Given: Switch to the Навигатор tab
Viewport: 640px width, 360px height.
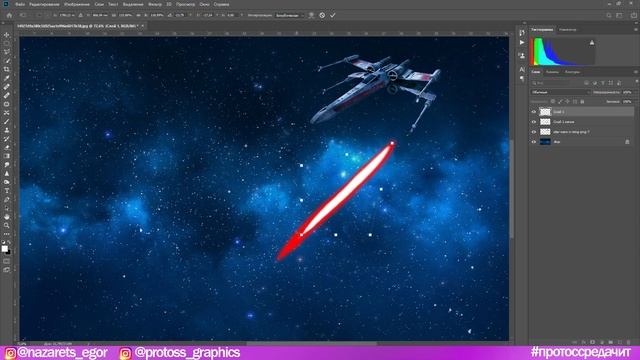Looking at the screenshot, I should pos(568,29).
